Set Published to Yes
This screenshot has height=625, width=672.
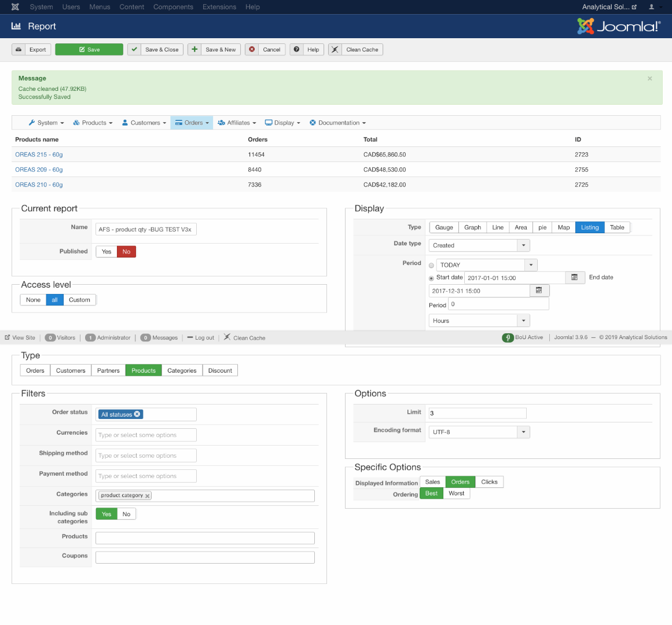point(107,252)
